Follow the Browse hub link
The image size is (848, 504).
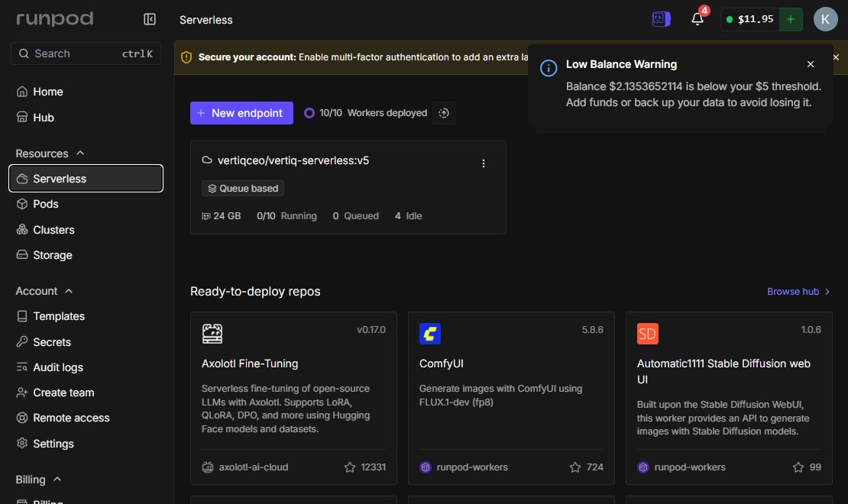tap(798, 292)
